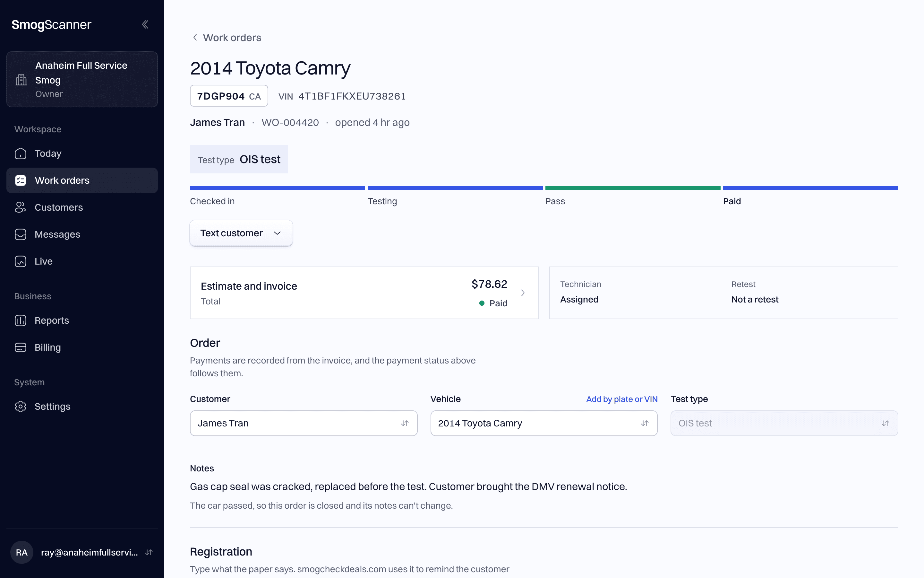Click the Billing card icon
924x578 pixels.
21,347
